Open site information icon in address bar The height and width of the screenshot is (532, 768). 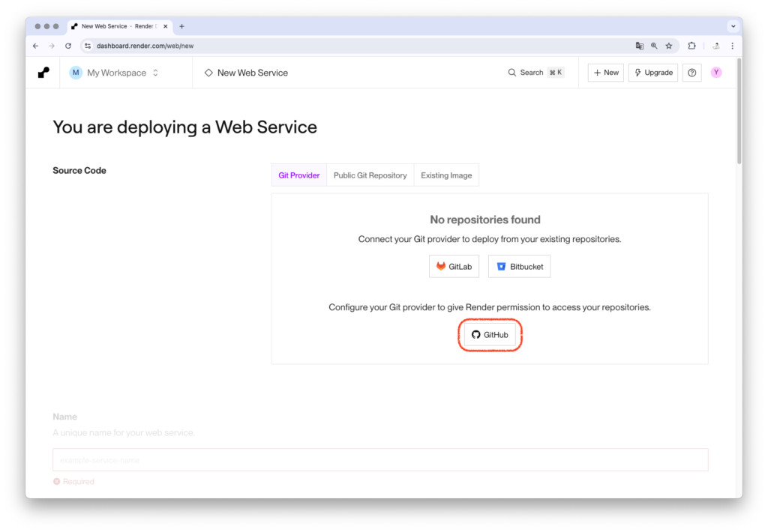(x=88, y=46)
